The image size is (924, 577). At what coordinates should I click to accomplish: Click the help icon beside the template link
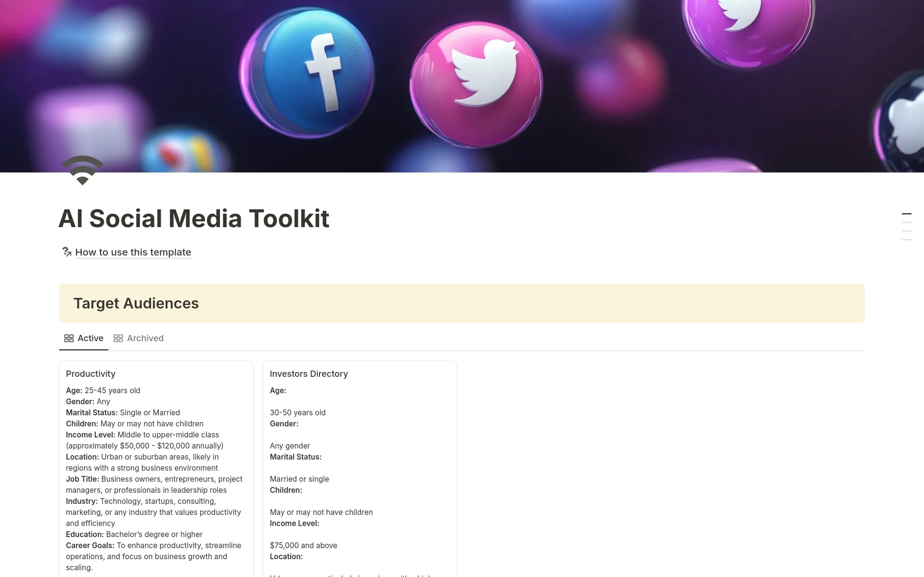(67, 252)
